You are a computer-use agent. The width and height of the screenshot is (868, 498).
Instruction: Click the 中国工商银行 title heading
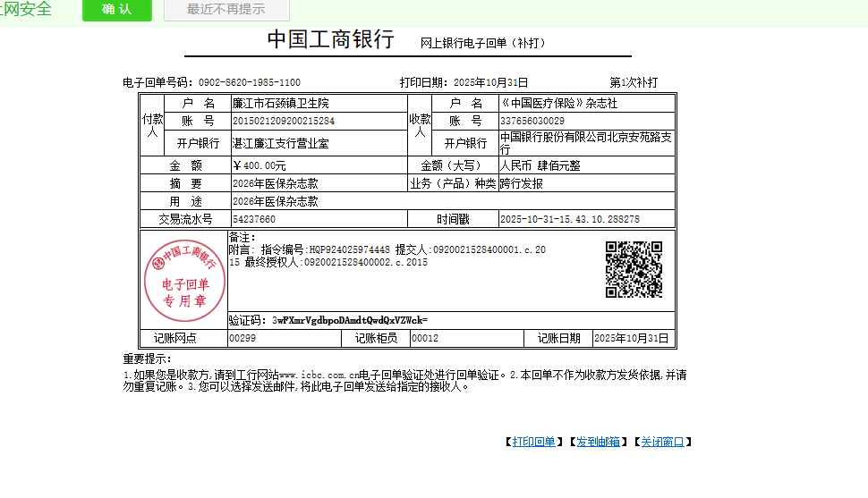(330, 40)
